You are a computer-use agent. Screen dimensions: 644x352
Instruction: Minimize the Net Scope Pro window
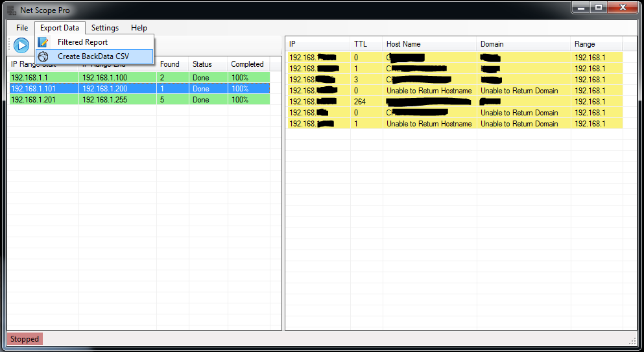point(580,7)
